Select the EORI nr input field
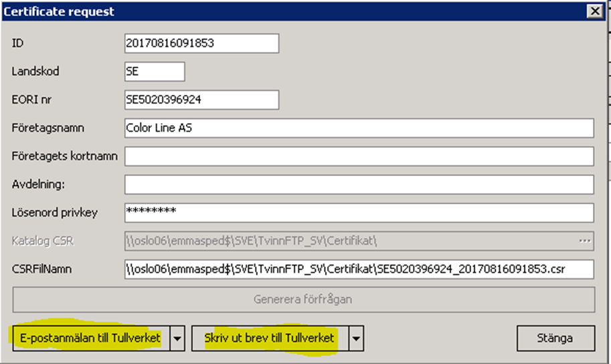This screenshot has width=611, height=364. coord(201,100)
